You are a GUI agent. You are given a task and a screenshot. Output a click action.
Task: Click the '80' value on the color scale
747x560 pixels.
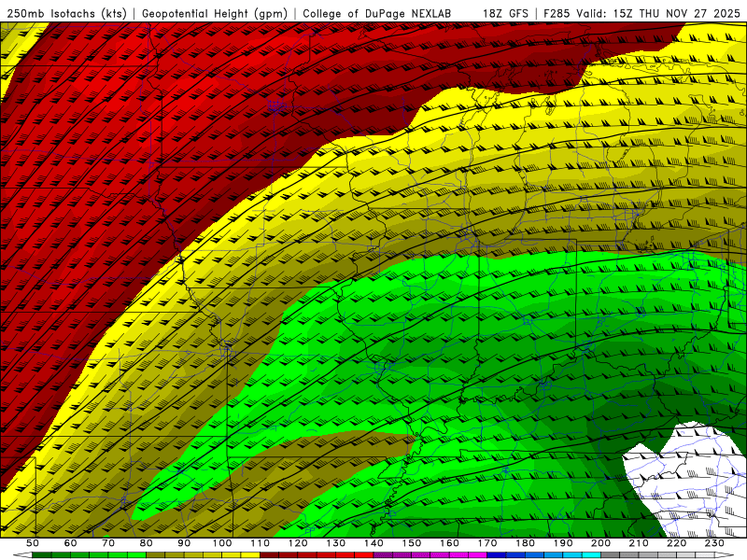(x=147, y=543)
